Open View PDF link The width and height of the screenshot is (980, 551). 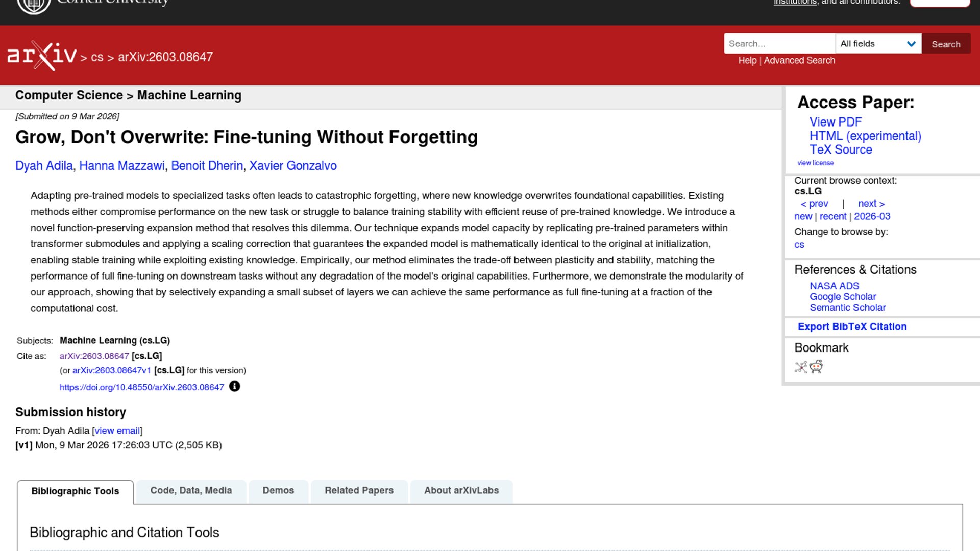coord(835,122)
